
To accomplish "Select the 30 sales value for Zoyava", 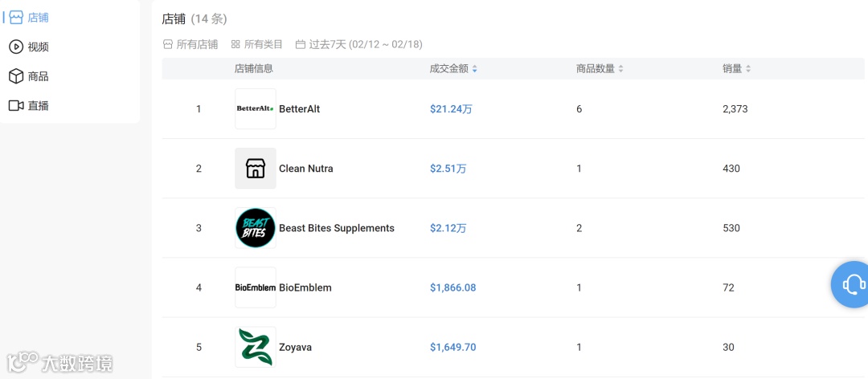I will point(728,348).
